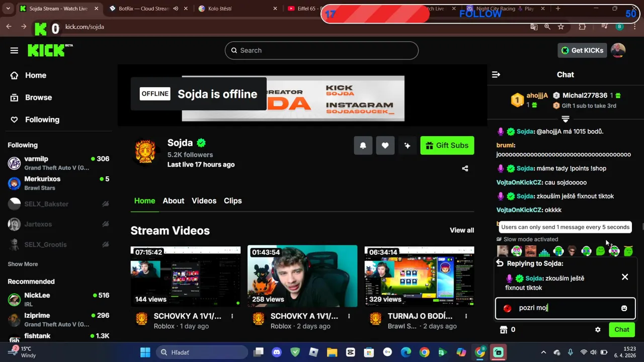Cancel the reply to Sojda
Image resolution: width=644 pixels, height=362 pixels.
pos(625,277)
